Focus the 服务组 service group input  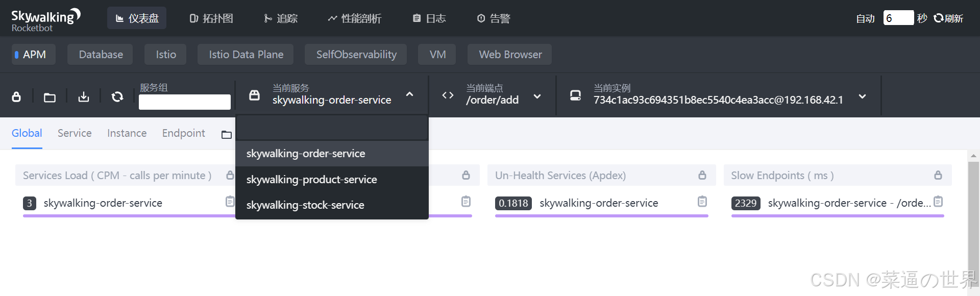(x=185, y=102)
